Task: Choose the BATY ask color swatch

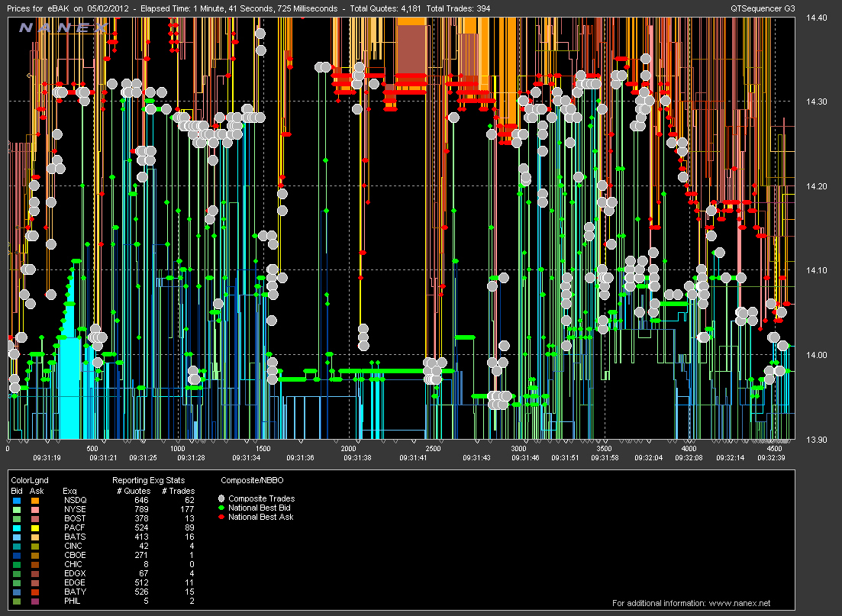Action: 35,592
